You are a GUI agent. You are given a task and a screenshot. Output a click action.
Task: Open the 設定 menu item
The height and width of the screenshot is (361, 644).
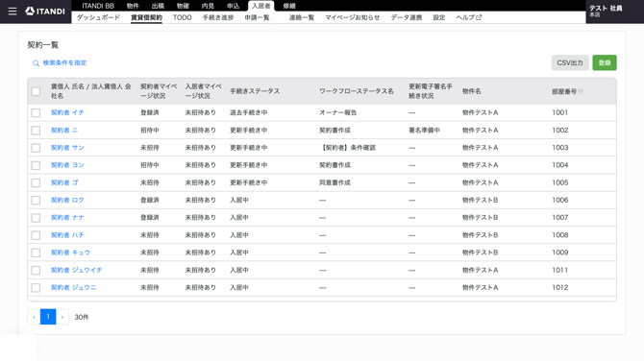[439, 17]
